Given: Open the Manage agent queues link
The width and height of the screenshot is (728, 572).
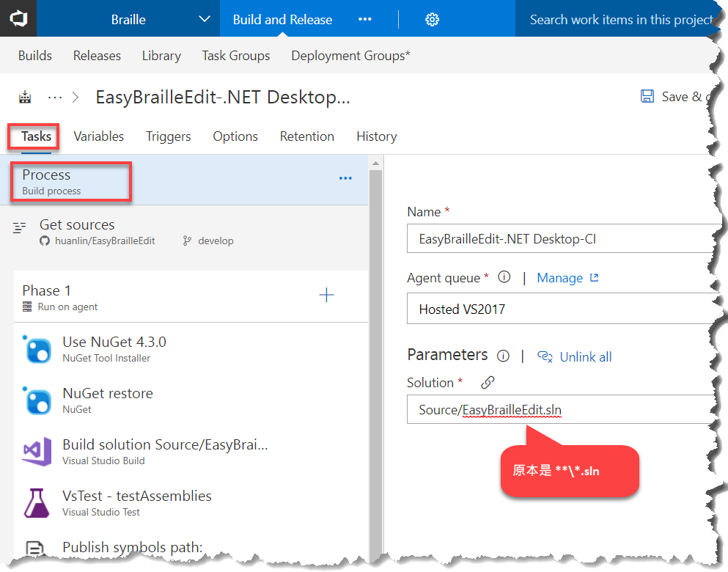Looking at the screenshot, I should coord(559,278).
